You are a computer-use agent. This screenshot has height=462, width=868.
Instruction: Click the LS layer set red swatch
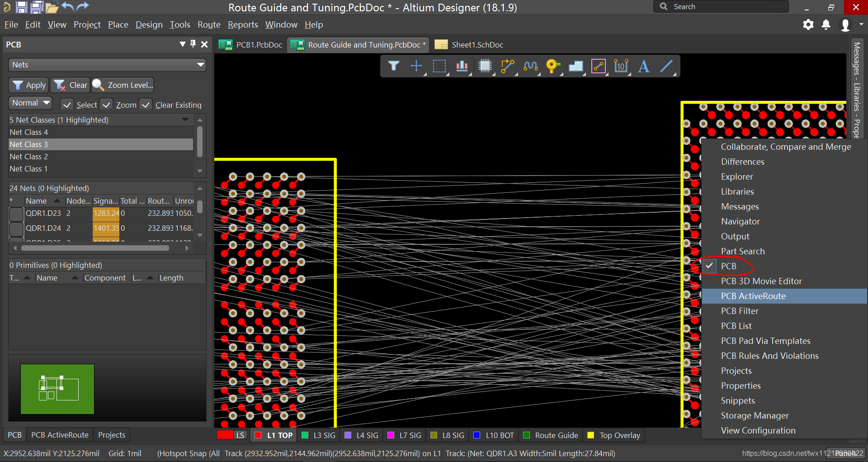pos(225,435)
